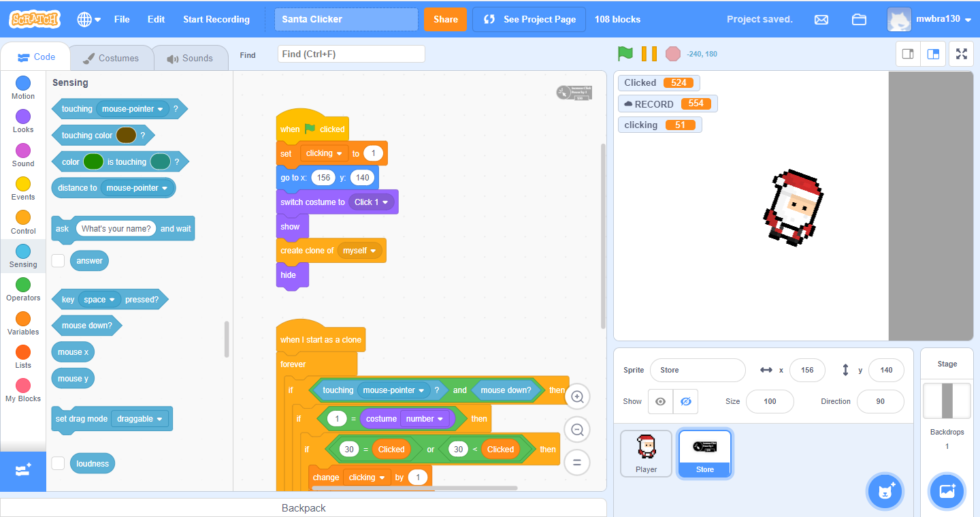Open the messages envelope icon
Image resolution: width=980 pixels, height=517 pixels.
[821, 19]
